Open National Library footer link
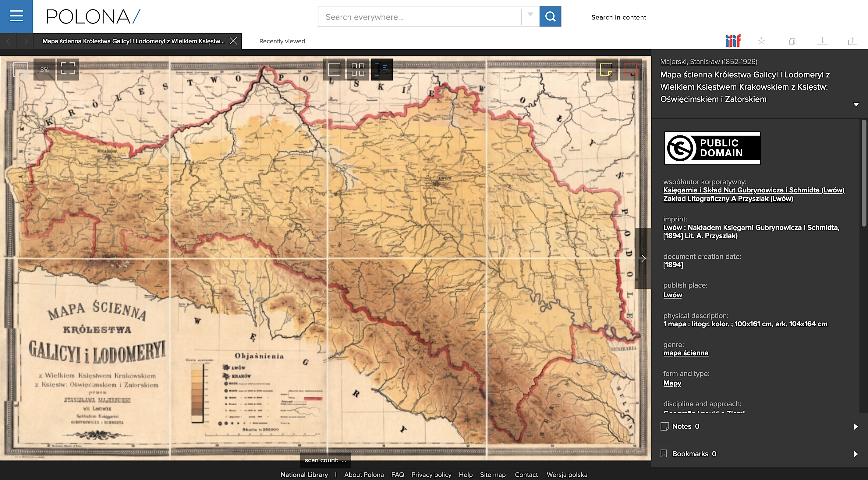The image size is (868, 480). [x=304, y=475]
